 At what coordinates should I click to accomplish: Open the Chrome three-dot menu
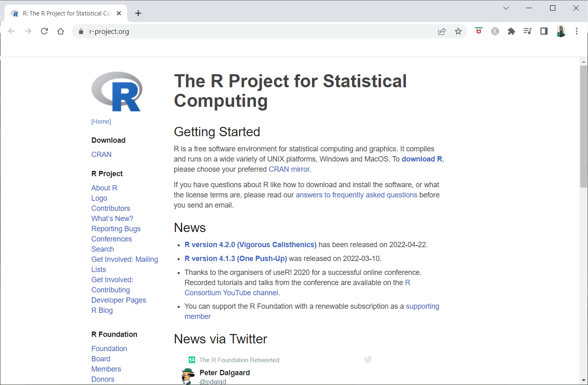(x=577, y=31)
